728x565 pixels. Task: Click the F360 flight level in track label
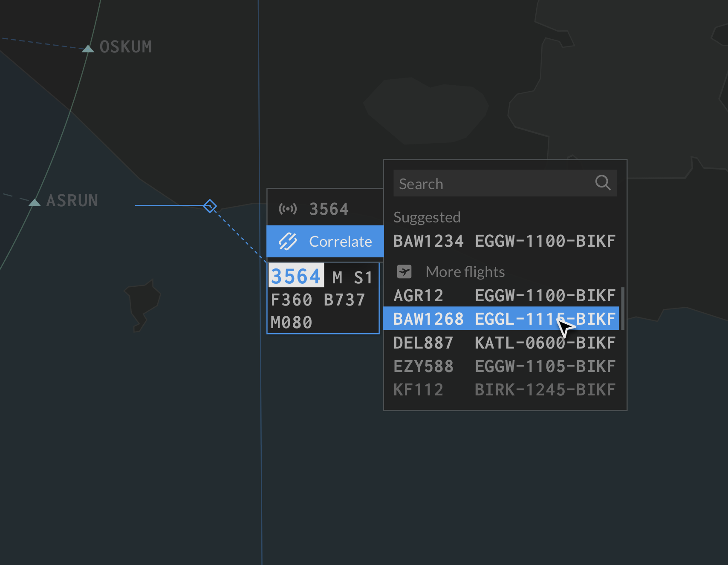tap(292, 300)
